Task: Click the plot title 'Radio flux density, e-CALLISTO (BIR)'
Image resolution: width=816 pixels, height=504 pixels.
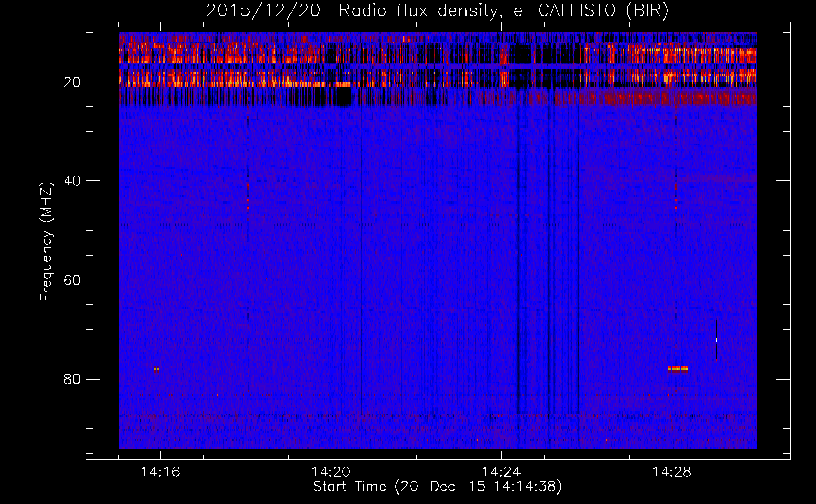Action: pos(503,11)
